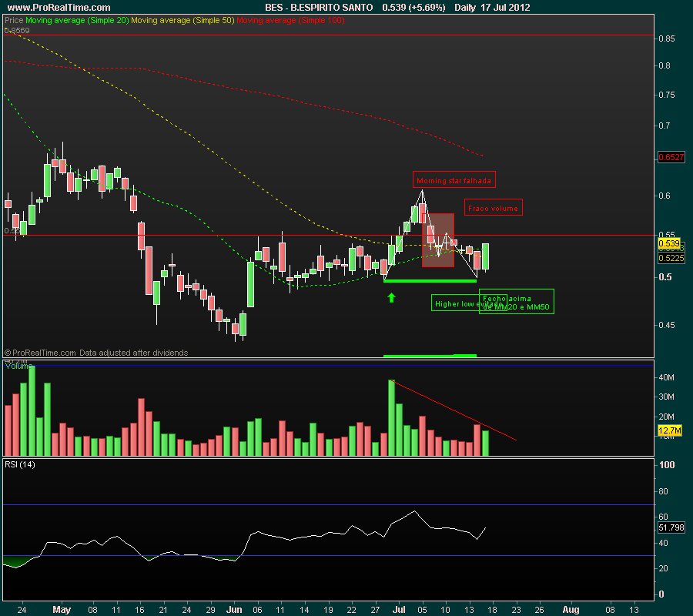Image resolution: width=693 pixels, height=616 pixels.
Task: Select Moving average (Simple 100) legend
Action: (290, 20)
